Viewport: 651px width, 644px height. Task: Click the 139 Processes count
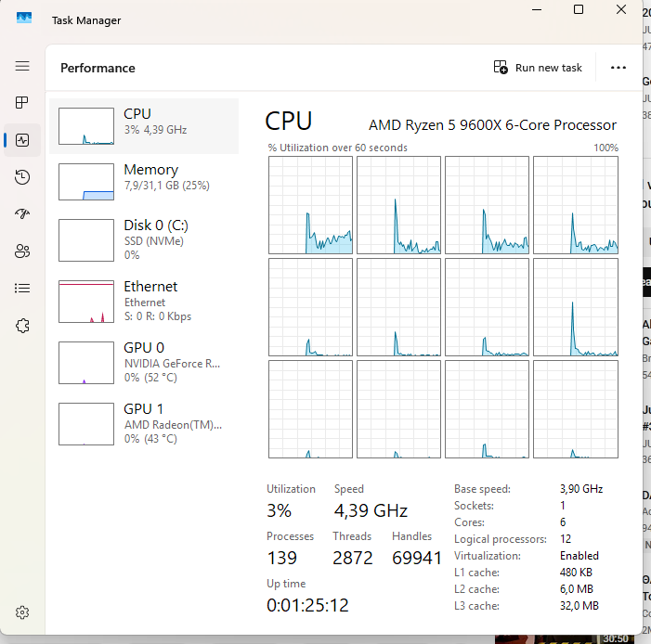(x=282, y=558)
